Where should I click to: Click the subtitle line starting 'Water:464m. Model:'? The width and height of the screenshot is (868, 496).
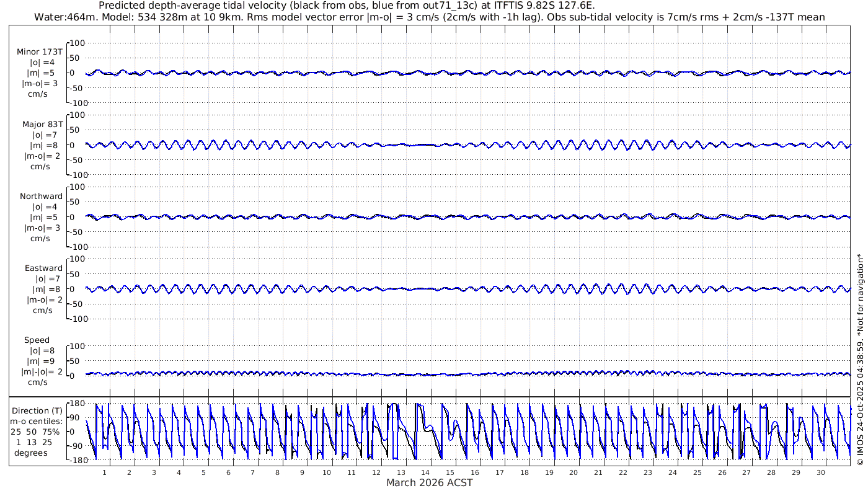429,17
